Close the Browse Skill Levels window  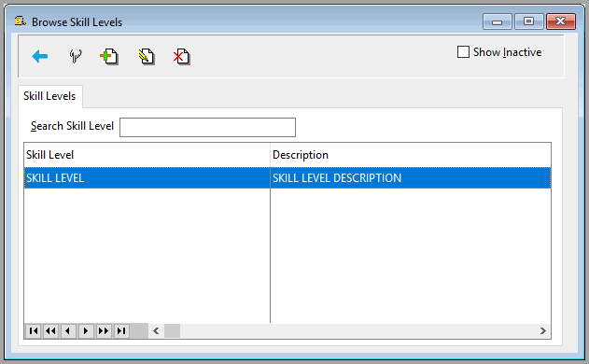click(x=561, y=21)
